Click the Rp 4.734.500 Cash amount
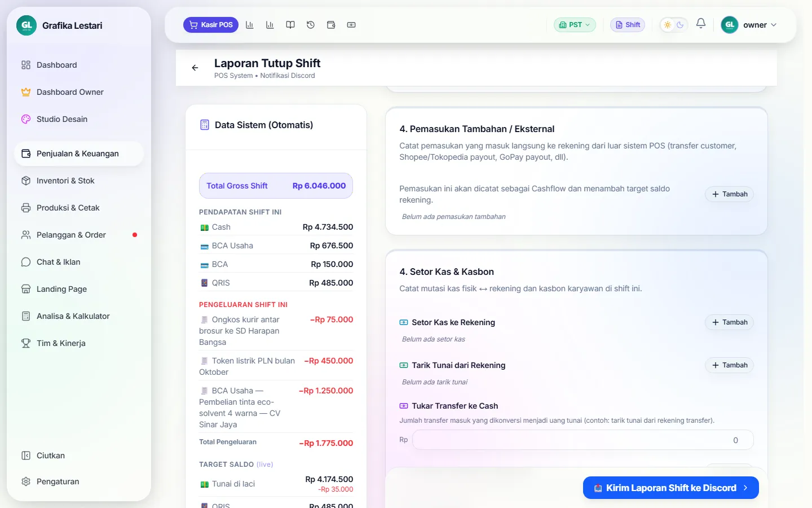This screenshot has height=508, width=812. (328, 227)
